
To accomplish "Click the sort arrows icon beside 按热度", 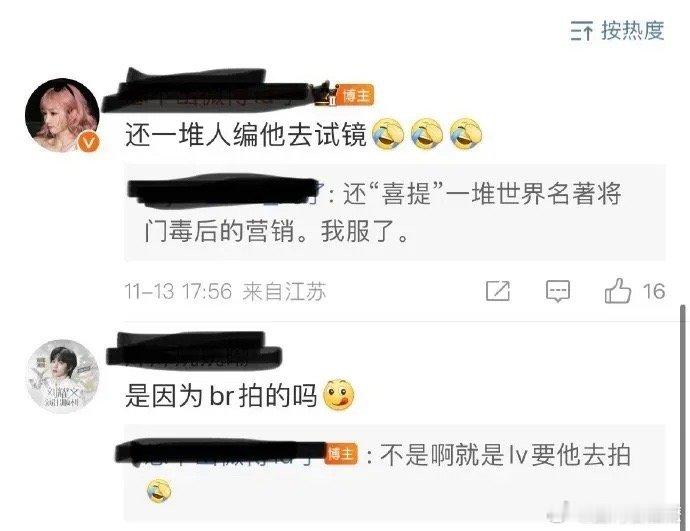I will tap(582, 31).
